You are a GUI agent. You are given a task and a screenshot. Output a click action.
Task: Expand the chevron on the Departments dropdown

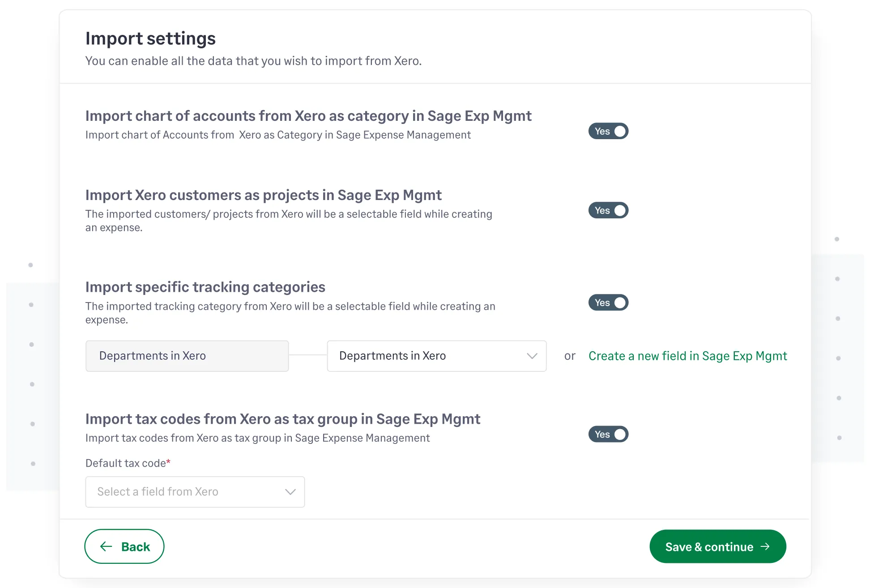(532, 356)
